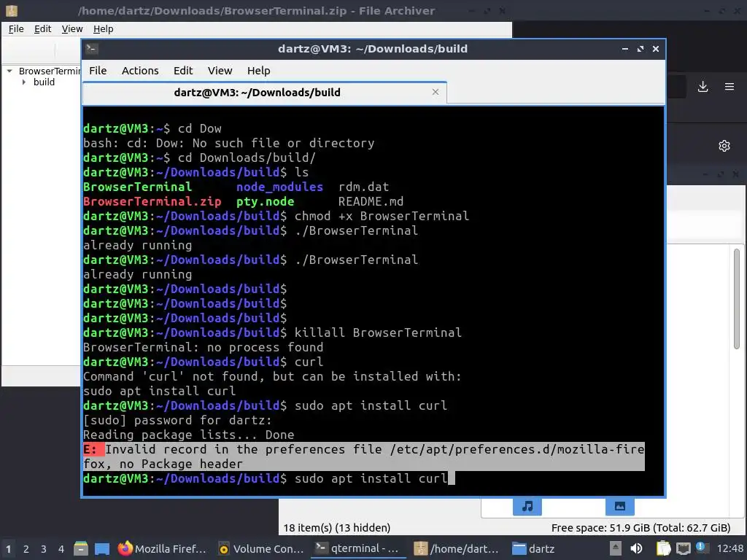Click the Firefox settings gear icon

[x=724, y=146]
